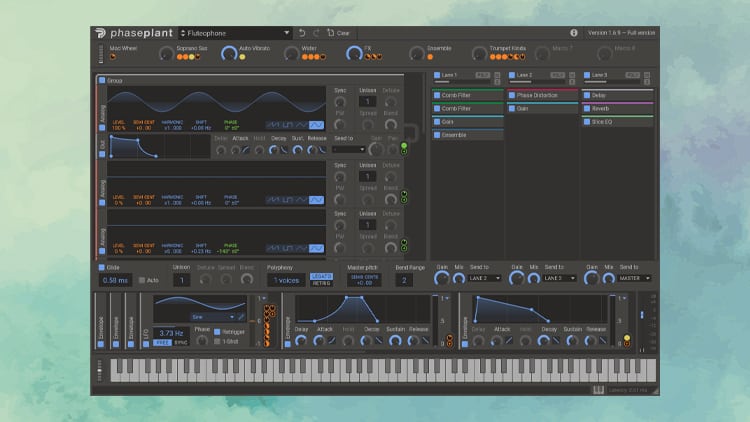The height and width of the screenshot is (422, 750).
Task: Set LFO rate mode to SYNC
Action: [x=181, y=343]
